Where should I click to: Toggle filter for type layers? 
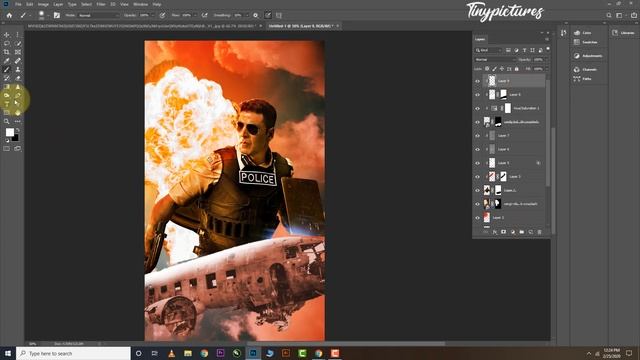click(x=524, y=50)
